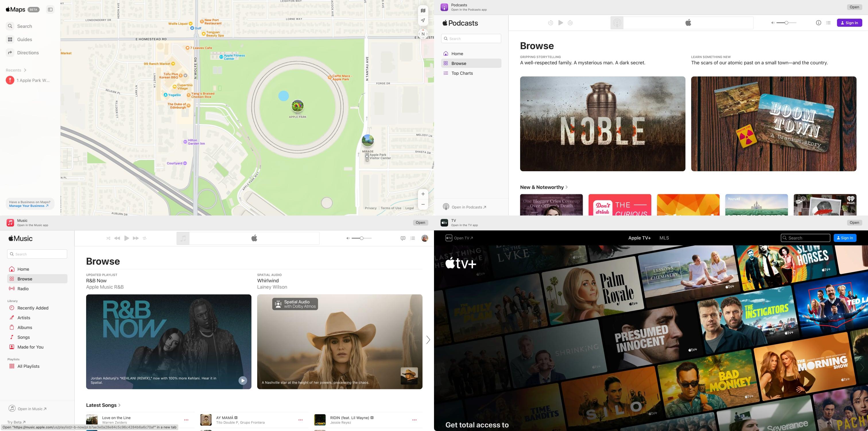The width and height of the screenshot is (868, 431).
Task: Select Top Charts in Podcasts sidebar
Action: coord(471,73)
